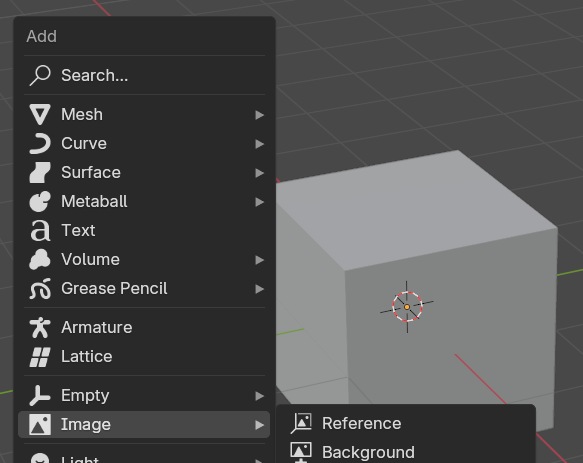The width and height of the screenshot is (583, 463).
Task: Click the Reference image icon
Action: coord(301,423)
